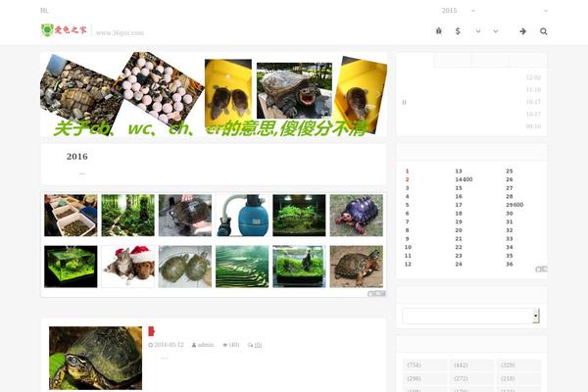
Task: Click the 2016-05-12 post date
Action: [170, 345]
